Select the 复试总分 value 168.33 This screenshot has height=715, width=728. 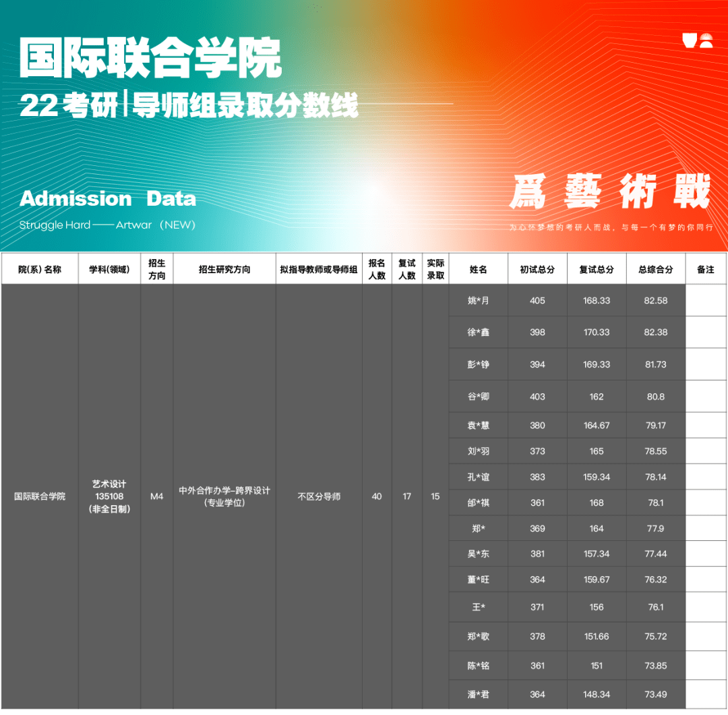[597, 301]
